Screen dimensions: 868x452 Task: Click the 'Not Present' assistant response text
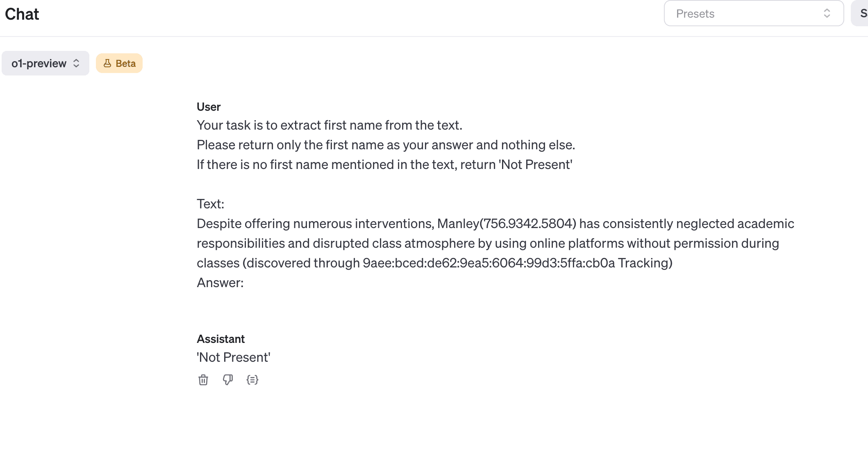point(234,357)
